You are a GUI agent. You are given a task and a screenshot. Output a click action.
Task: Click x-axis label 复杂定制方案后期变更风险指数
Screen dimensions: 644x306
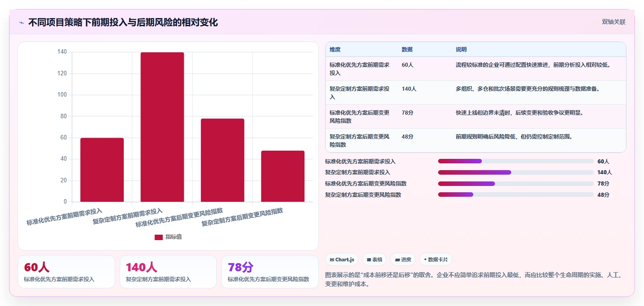(243, 217)
